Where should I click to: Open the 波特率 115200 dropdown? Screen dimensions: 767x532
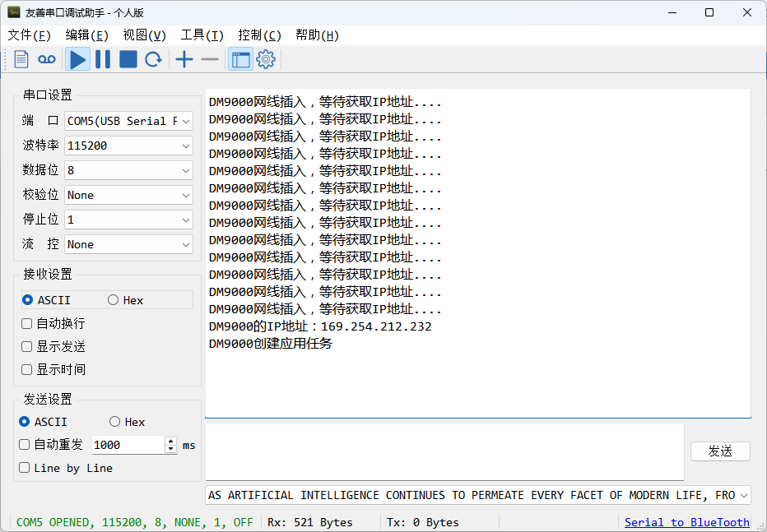click(x=128, y=146)
